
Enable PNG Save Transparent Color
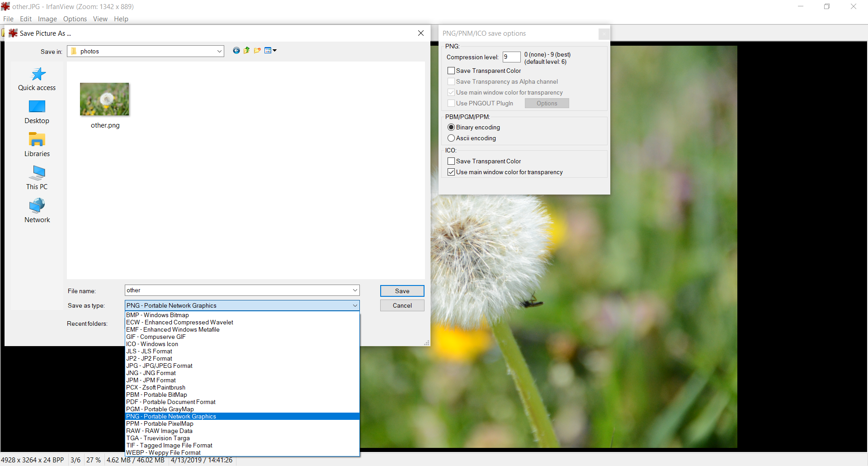451,71
